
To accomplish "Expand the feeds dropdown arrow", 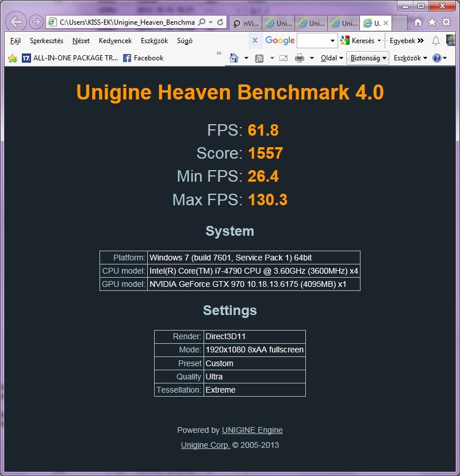I will pyautogui.click(x=272, y=58).
